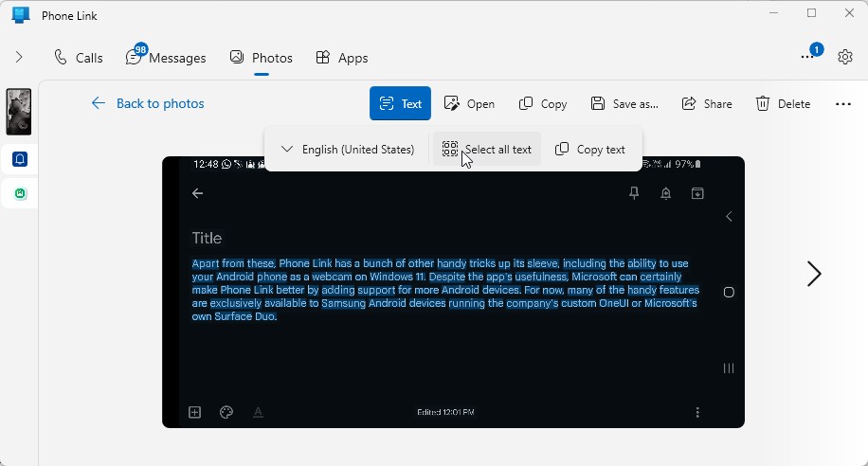
Task: Click the Android back chevron icon
Action: (729, 216)
